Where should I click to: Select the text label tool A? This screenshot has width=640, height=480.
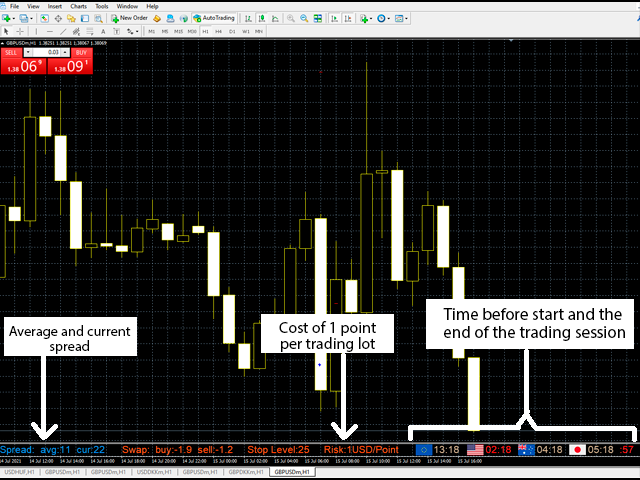(103, 31)
